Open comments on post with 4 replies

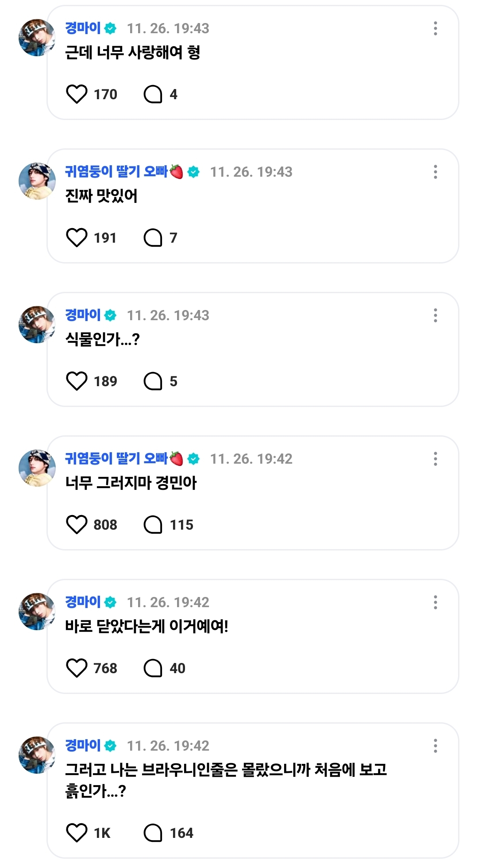(153, 94)
